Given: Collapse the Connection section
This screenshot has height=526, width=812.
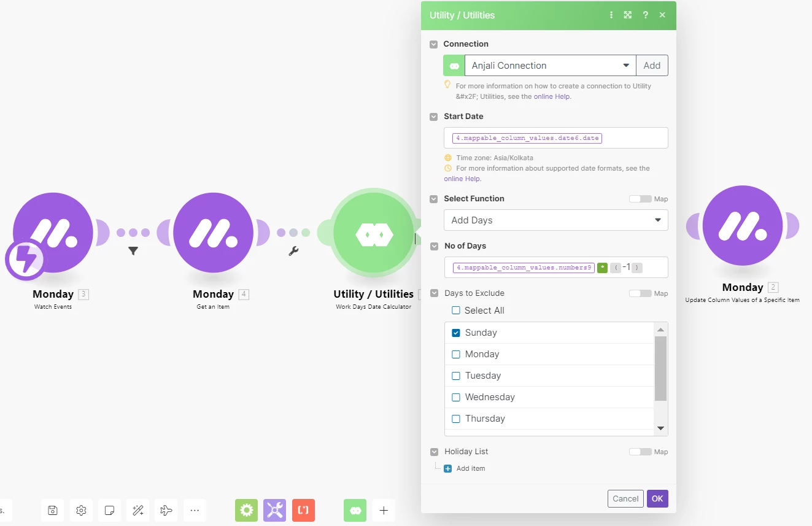Looking at the screenshot, I should (434, 44).
